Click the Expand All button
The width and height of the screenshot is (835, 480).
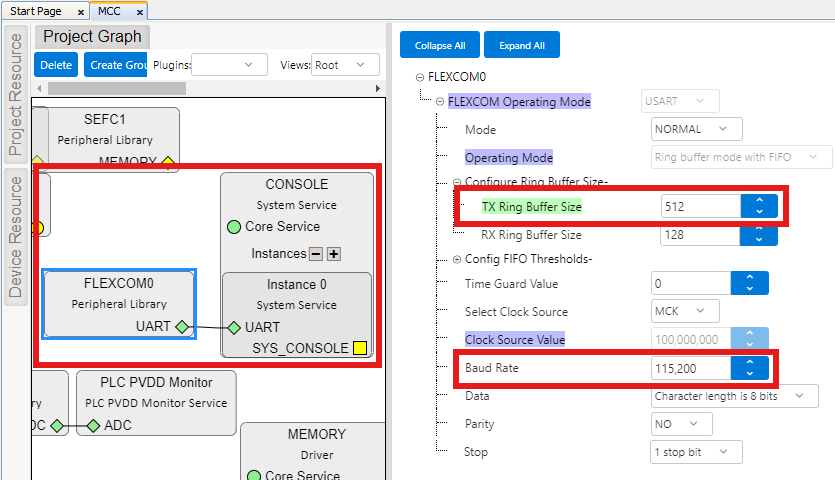coord(522,45)
